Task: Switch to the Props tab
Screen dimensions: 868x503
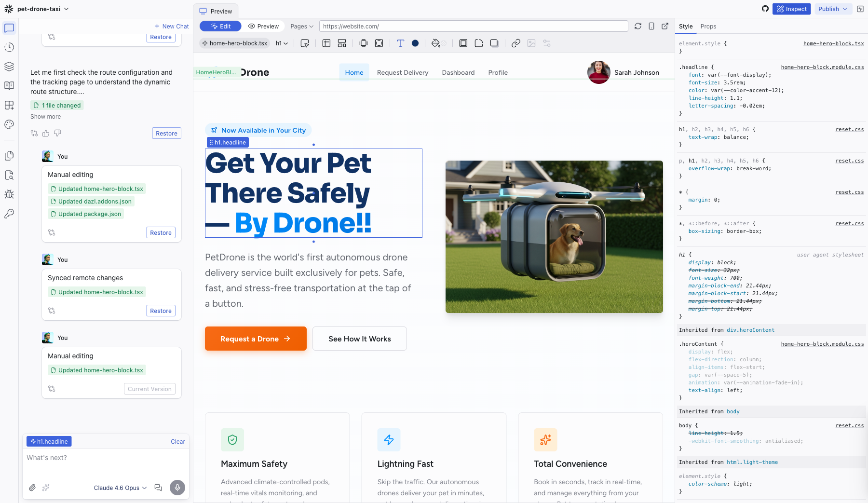Action: 708,27
